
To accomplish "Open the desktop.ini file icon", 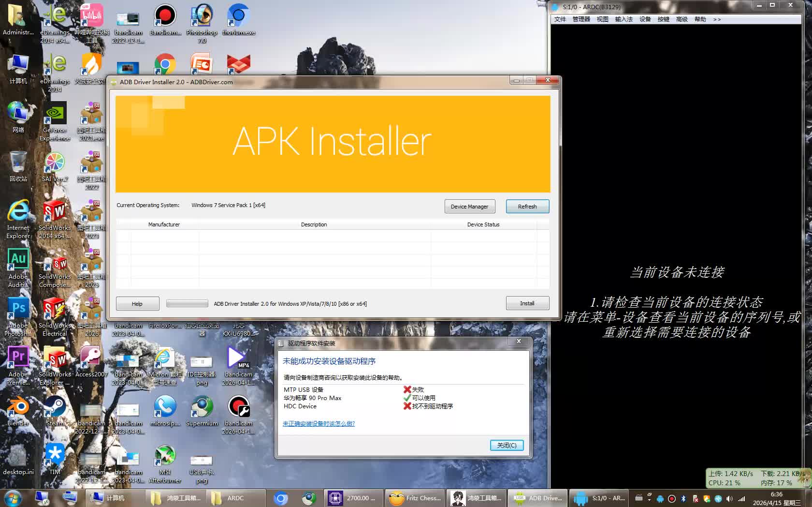I will (x=18, y=460).
